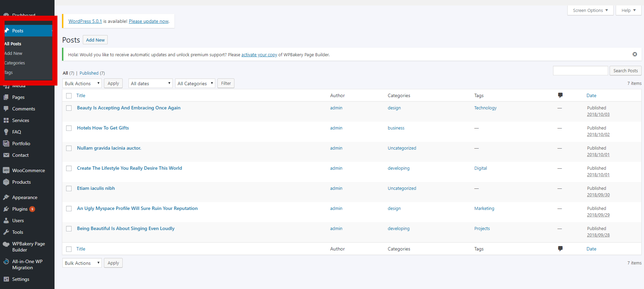This screenshot has height=289, width=644.
Task: Open the top Bulk Actions dropdown
Action: pyautogui.click(x=82, y=83)
